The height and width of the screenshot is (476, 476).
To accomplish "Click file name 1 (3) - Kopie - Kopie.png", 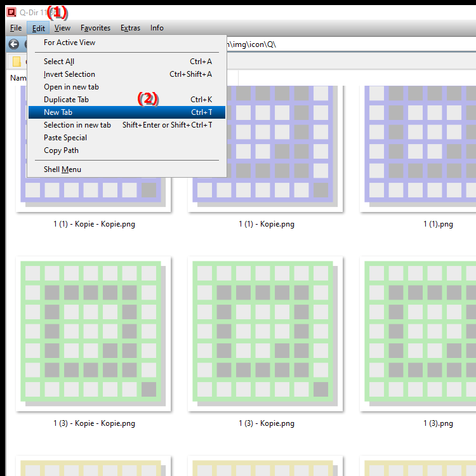I will 94,423.
